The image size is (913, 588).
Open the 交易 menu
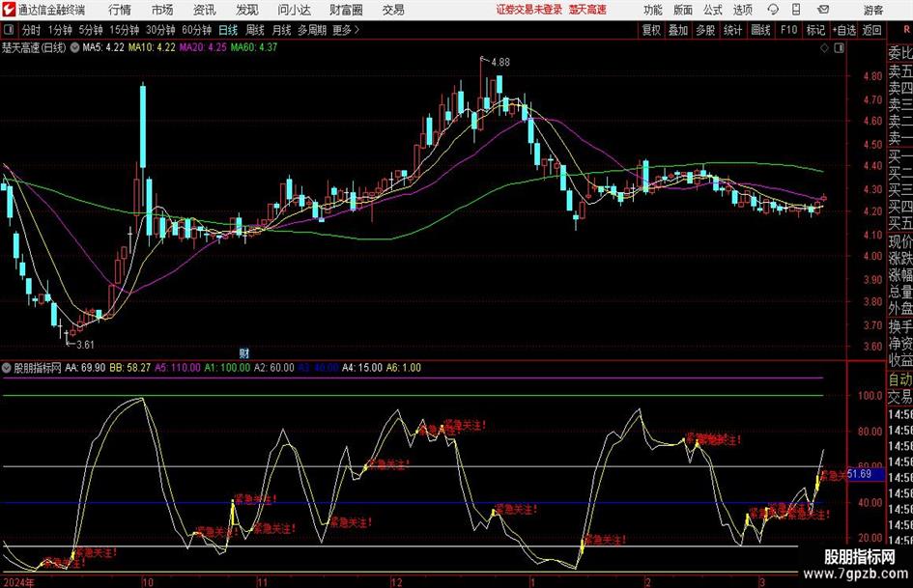pos(393,10)
